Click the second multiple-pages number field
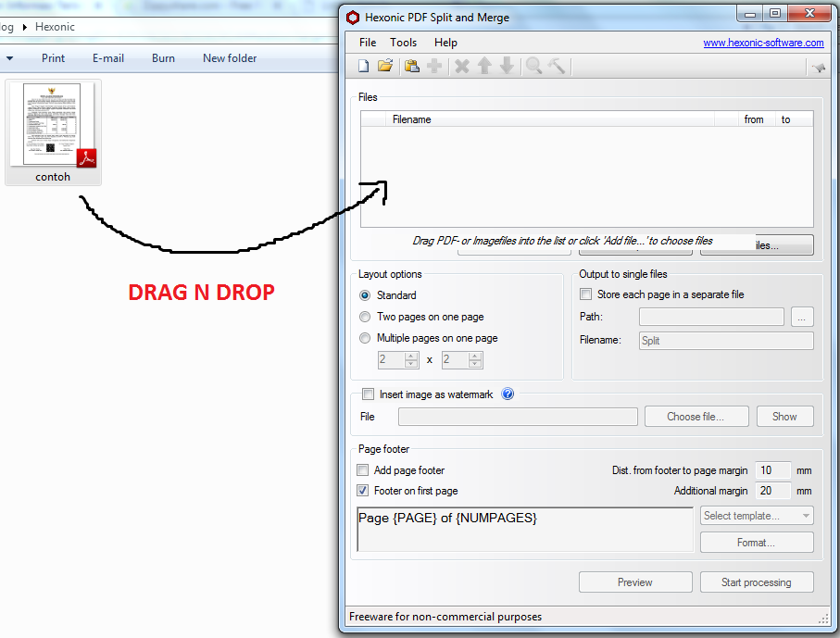This screenshot has width=840, height=638. point(456,360)
